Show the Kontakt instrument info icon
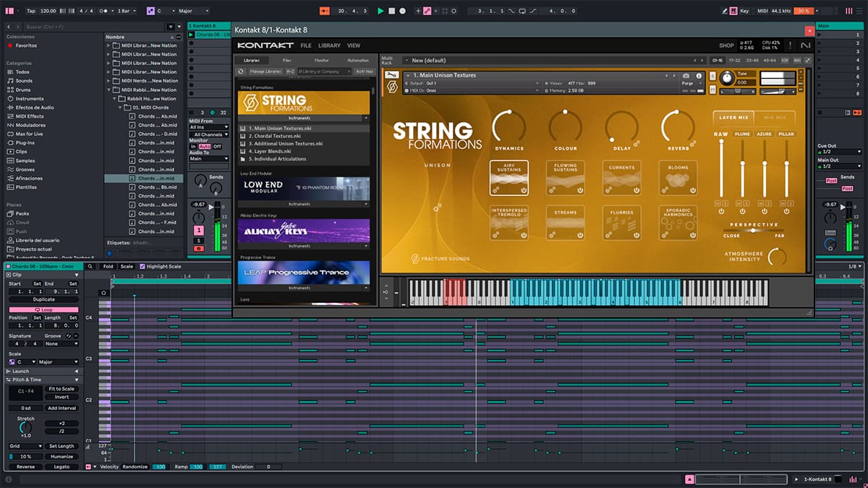Viewport: 868px width, 488px height. tap(699, 75)
